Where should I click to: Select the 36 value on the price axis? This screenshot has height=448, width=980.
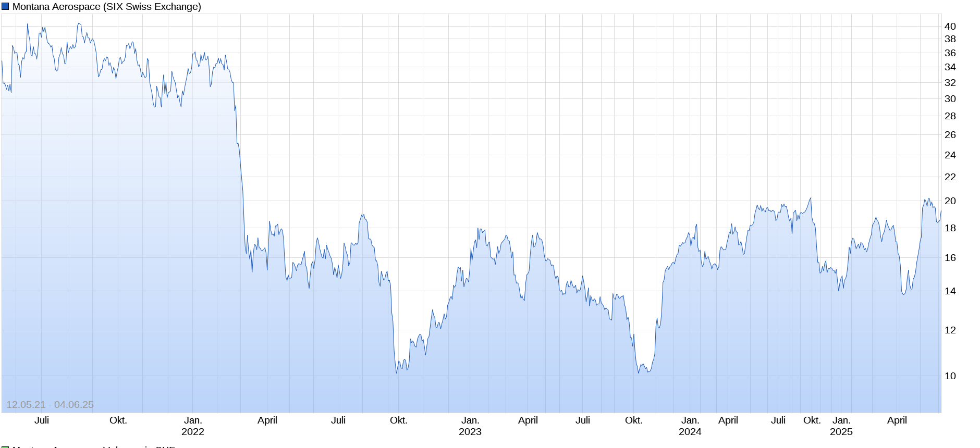950,53
